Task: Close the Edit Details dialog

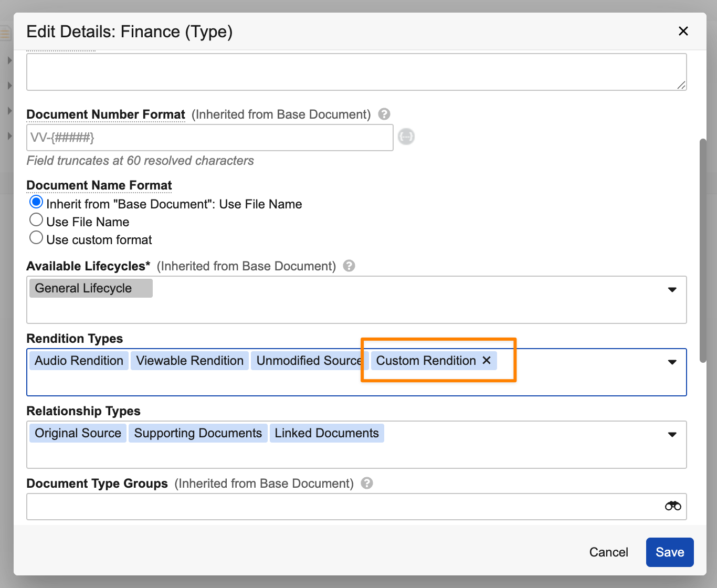Action: [683, 31]
